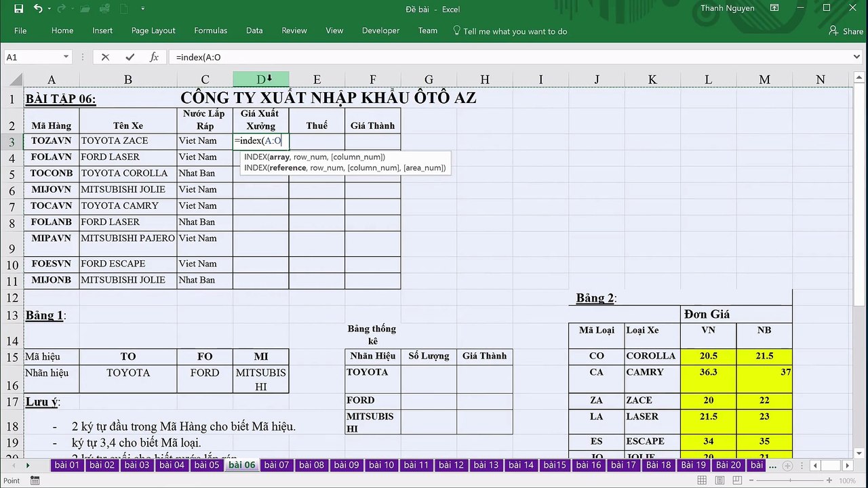Switch to sheet tab bài 07
This screenshot has width=868, height=488.
coord(277,465)
